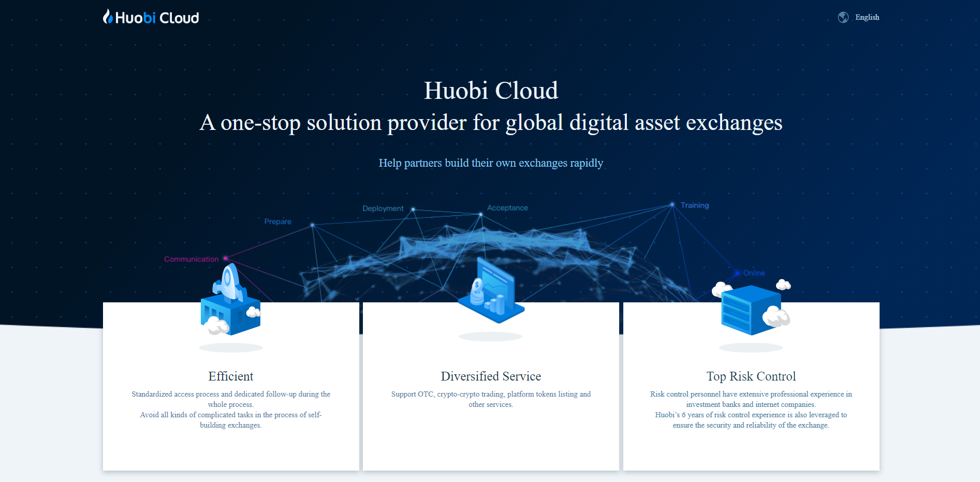
Task: Select the Communication node label
Action: pyautogui.click(x=192, y=259)
